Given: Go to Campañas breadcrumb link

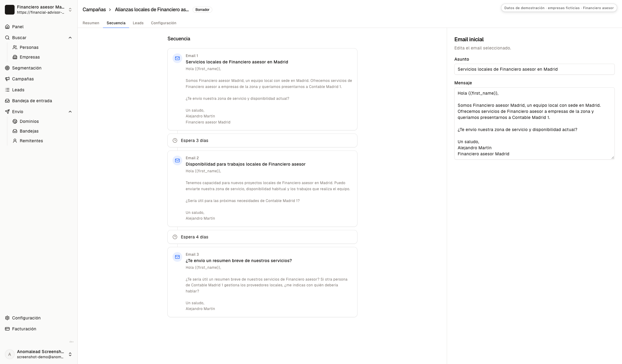Looking at the screenshot, I should 94,10.
